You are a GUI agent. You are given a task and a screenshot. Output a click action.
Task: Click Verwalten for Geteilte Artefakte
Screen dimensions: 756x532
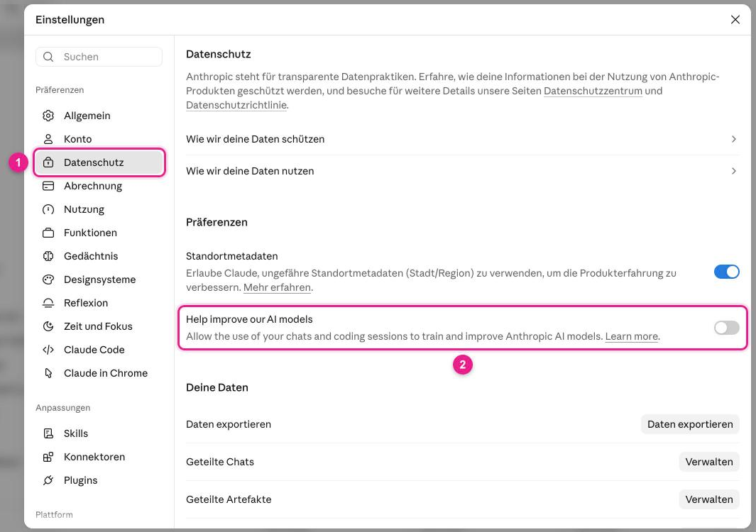pos(708,499)
